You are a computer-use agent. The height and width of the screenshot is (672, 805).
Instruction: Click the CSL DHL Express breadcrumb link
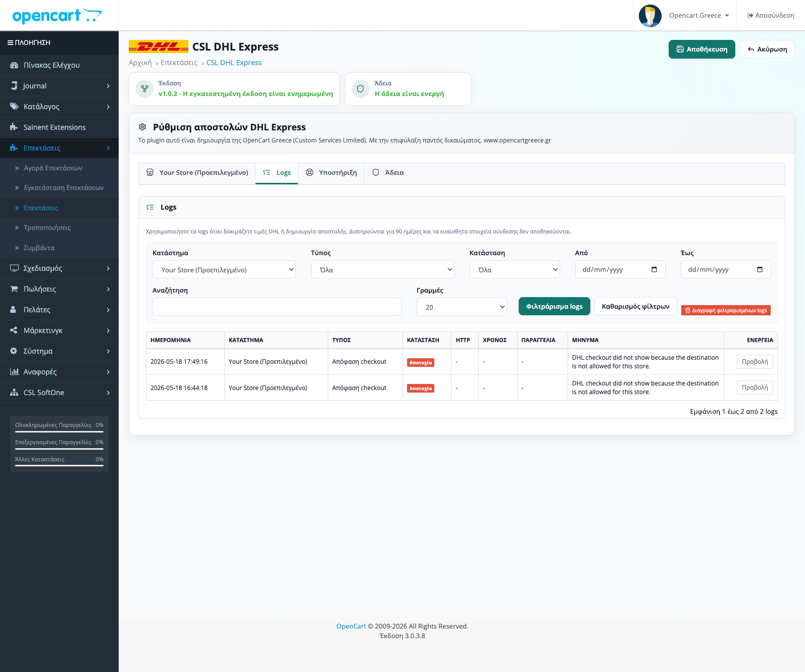[234, 63]
